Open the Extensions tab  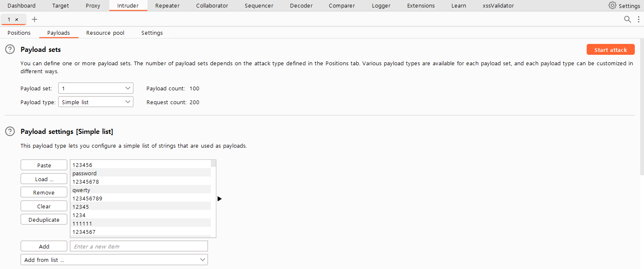pos(421,6)
